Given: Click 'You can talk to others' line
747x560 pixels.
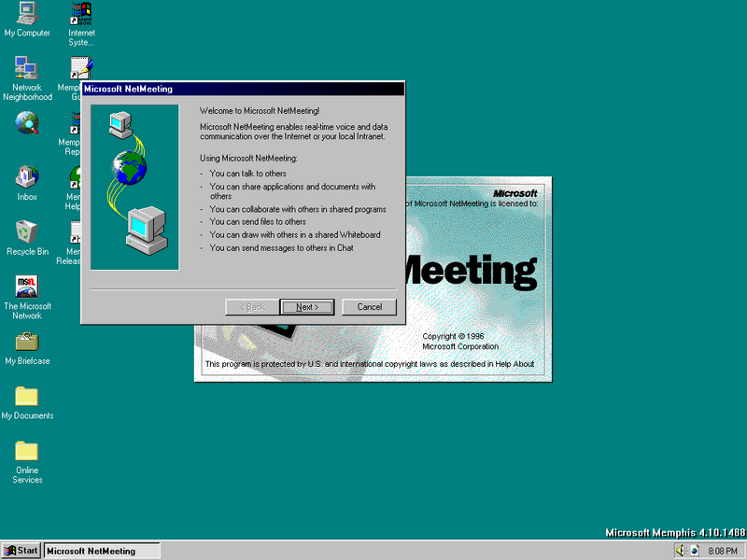Looking at the screenshot, I should point(247,174).
